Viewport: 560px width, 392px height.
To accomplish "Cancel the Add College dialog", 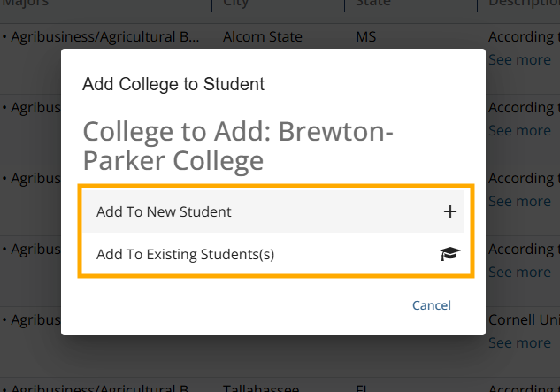I will point(432,305).
